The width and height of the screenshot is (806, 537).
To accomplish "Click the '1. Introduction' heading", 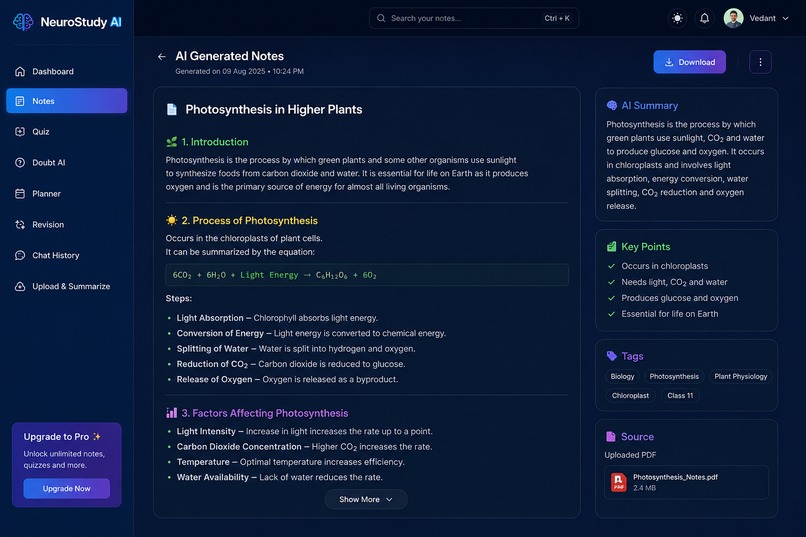I will 214,142.
